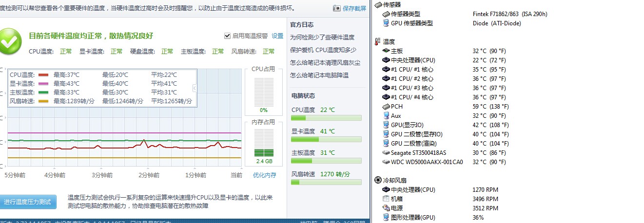Click the icon of #1 CPU/ #4 核心
Screen dimensions: 644x223
tap(386, 97)
